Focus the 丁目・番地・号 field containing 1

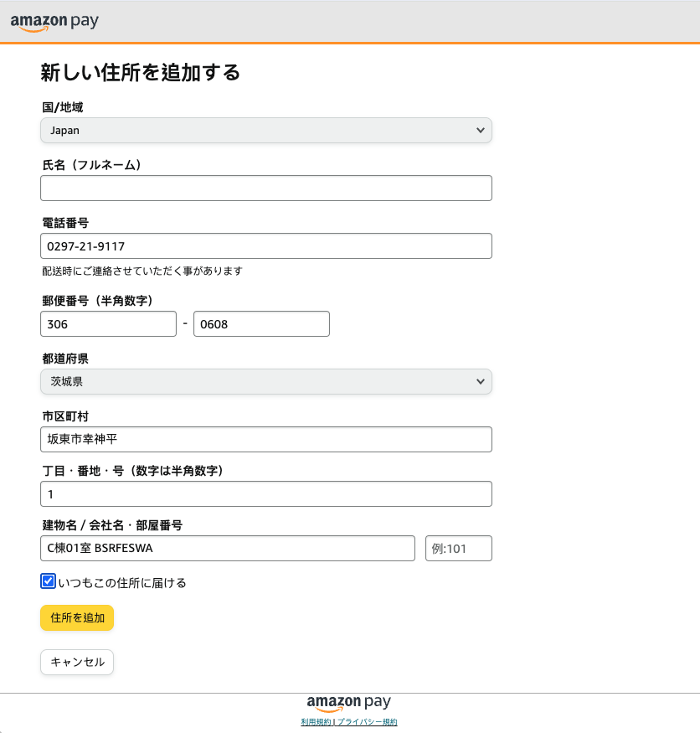point(265,494)
